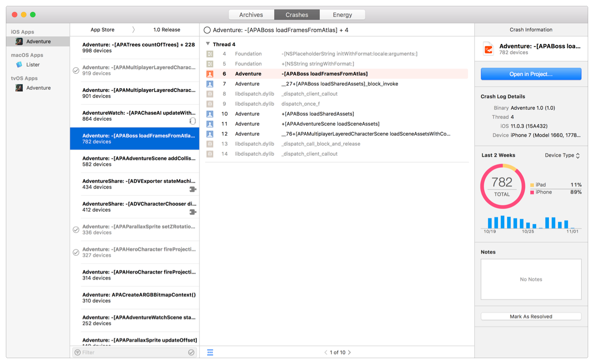Image resolution: width=594 pixels, height=364 pixels.
Task: Collapse the Thread 4 disclosure triangle
Action: coord(208,44)
